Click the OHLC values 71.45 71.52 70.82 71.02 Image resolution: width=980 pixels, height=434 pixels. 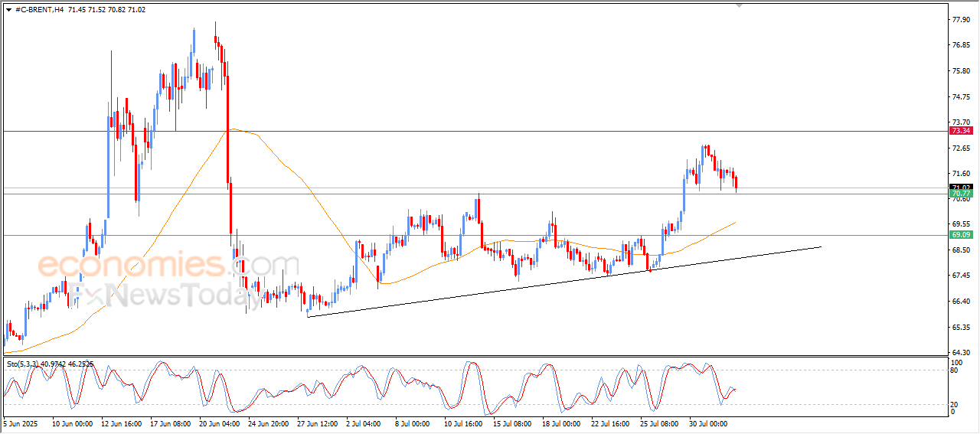tap(106, 9)
